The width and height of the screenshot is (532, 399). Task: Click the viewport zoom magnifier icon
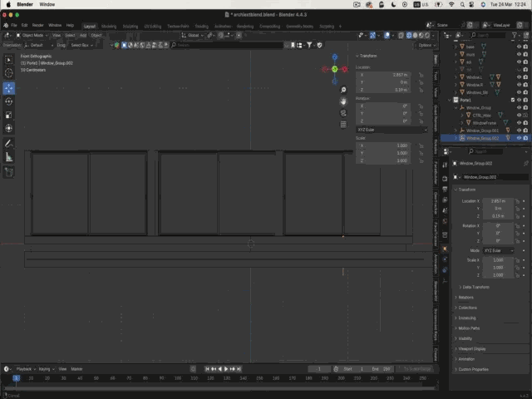point(343,90)
